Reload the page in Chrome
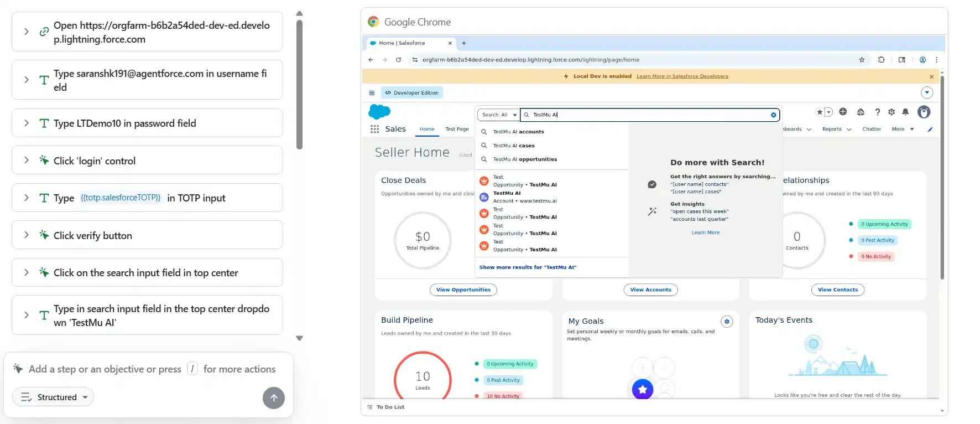Image resolution: width=980 pixels, height=424 pixels. point(398,60)
